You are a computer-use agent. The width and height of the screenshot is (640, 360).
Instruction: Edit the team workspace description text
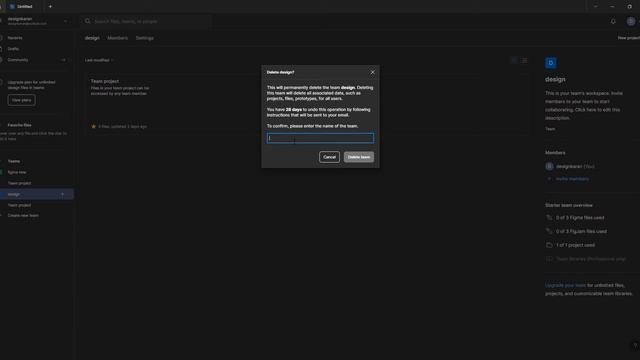pos(584,105)
